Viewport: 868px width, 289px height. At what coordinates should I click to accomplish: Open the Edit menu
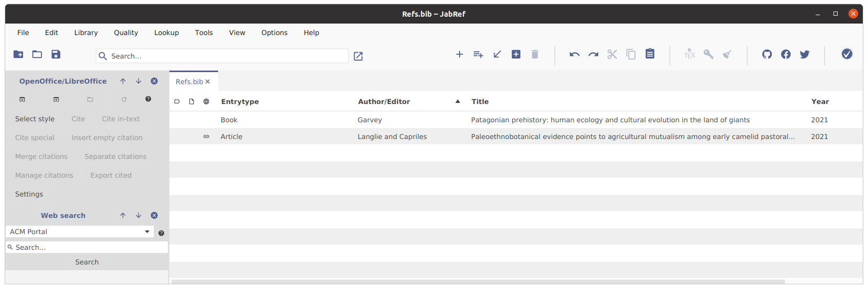(x=51, y=32)
